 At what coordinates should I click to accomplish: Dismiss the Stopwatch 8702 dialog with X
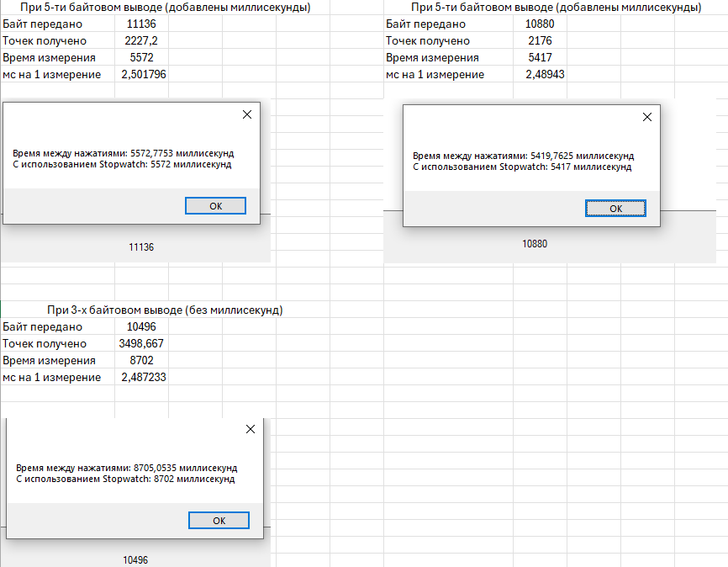[x=250, y=429]
